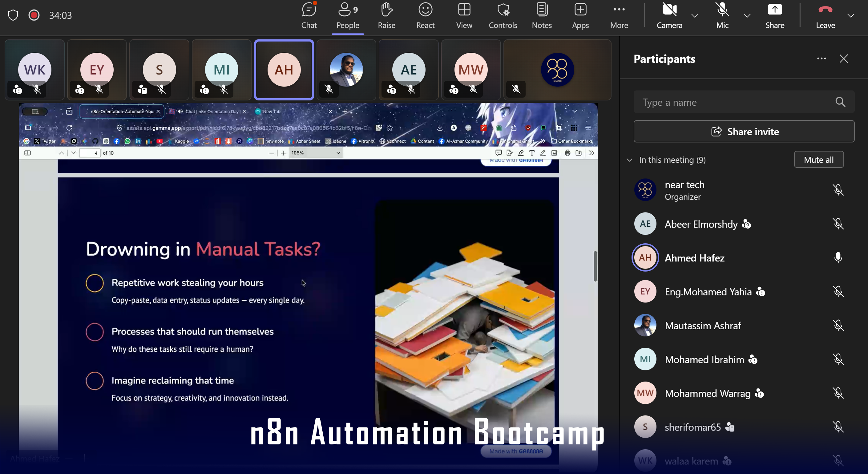Open a new browser tab with plus
The width and height of the screenshot is (868, 474).
[x=345, y=111]
